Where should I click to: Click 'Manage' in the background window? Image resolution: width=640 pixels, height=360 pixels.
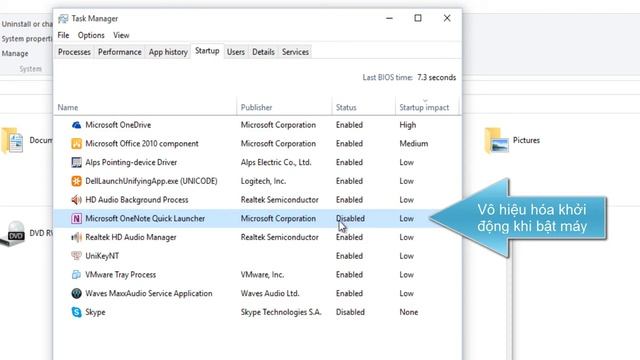point(15,53)
